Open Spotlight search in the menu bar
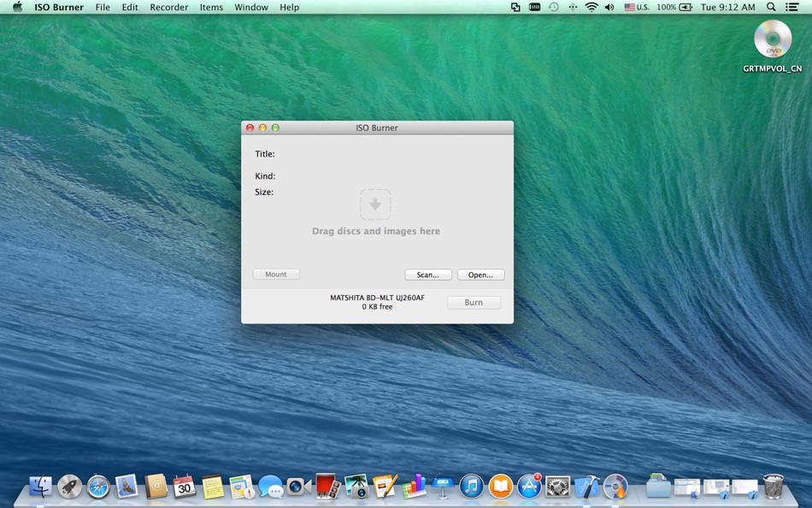 [x=771, y=7]
